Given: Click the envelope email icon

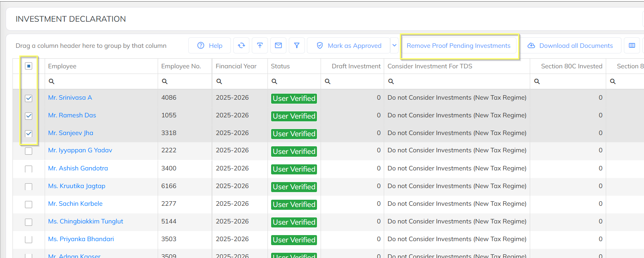Looking at the screenshot, I should [x=278, y=46].
